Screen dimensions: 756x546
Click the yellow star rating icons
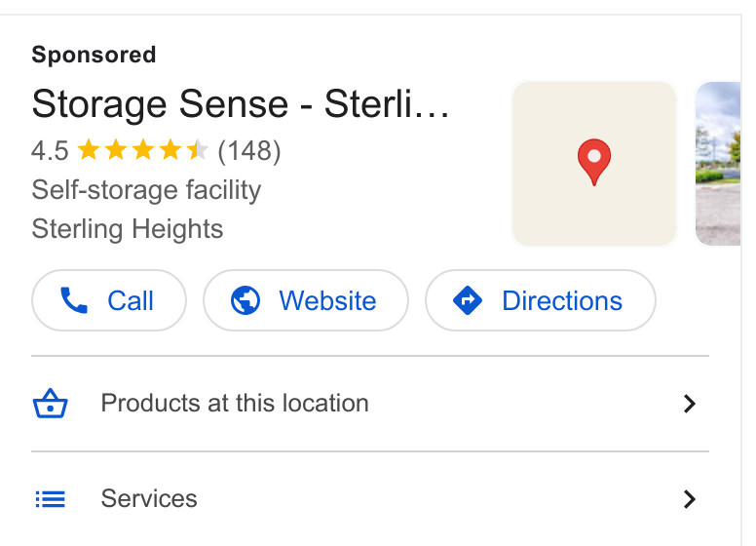(x=142, y=150)
